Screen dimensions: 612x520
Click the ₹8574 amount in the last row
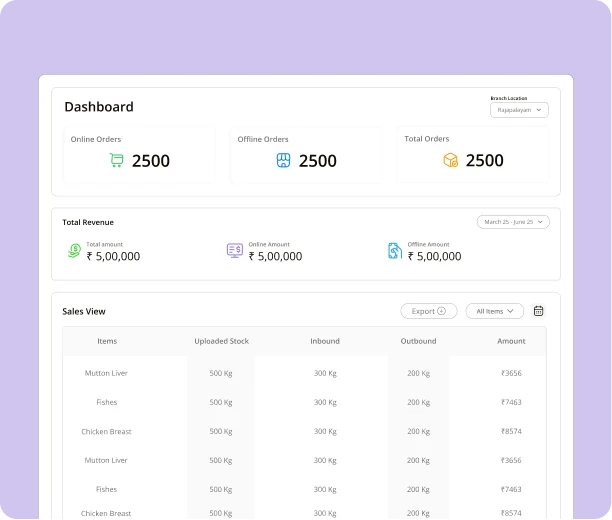[511, 513]
